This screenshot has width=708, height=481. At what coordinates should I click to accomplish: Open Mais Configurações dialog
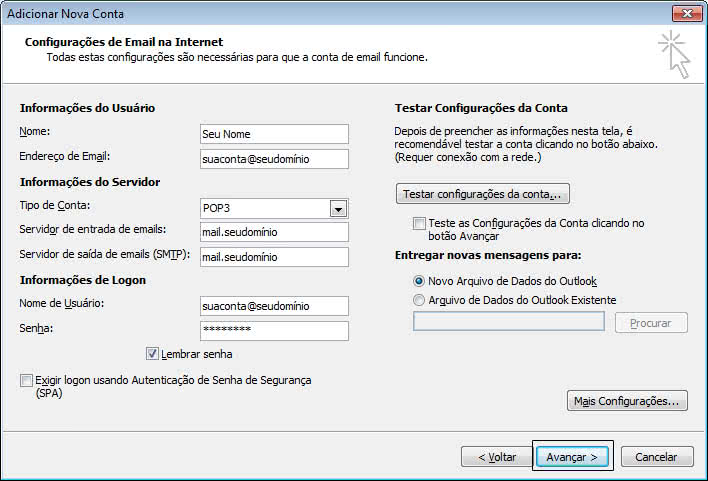coord(627,401)
